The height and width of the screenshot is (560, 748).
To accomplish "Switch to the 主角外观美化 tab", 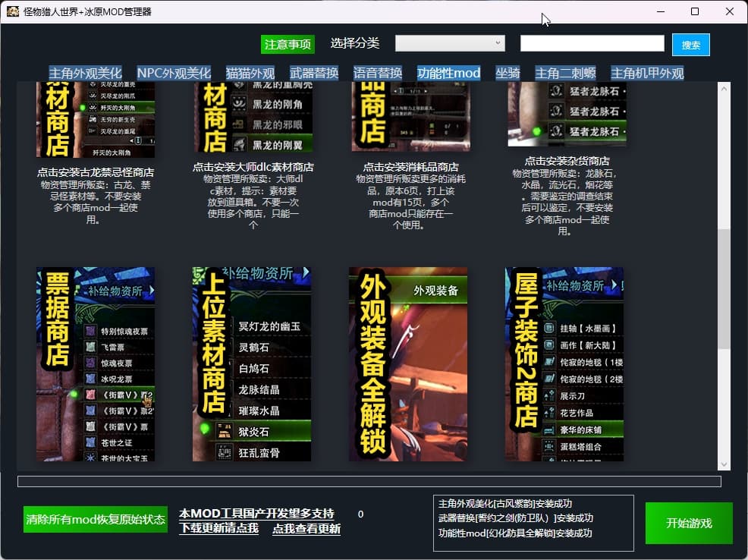I will (x=86, y=73).
